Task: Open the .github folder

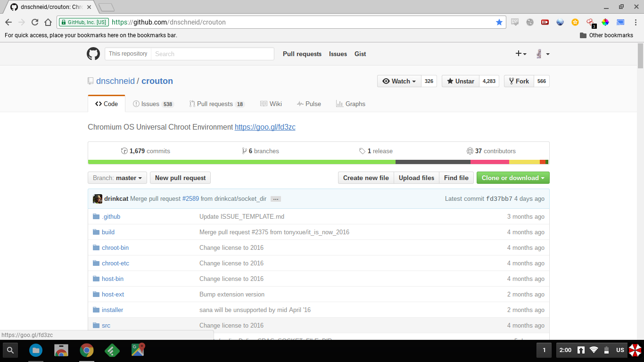Action: [x=111, y=216]
